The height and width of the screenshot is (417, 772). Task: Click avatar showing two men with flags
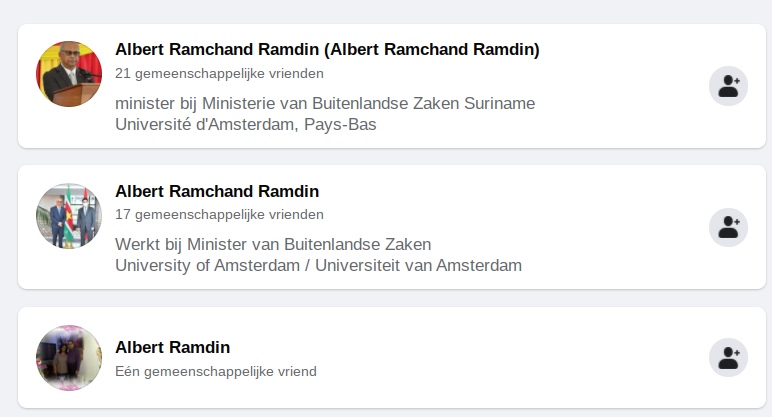point(69,216)
